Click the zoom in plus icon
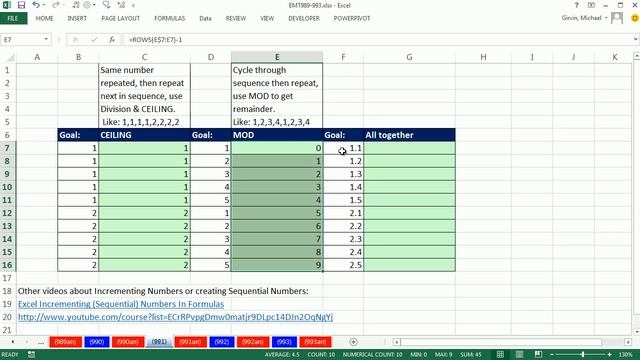640x360 pixels. [609, 354]
